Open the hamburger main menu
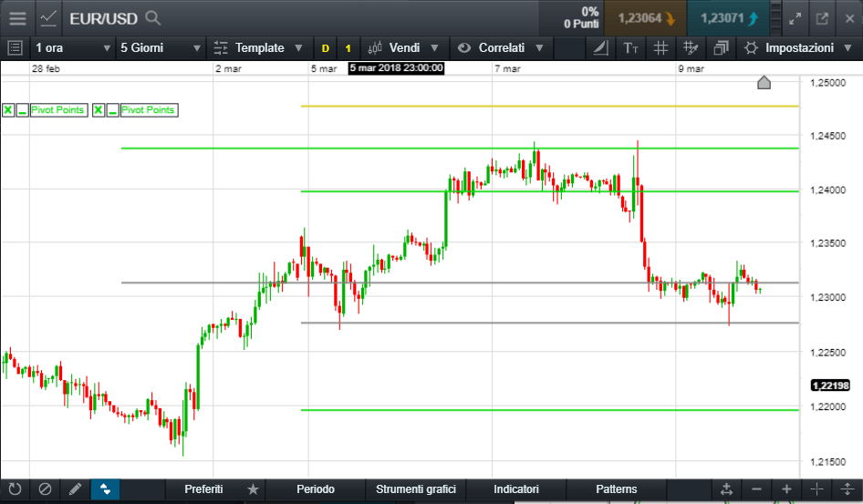The image size is (863, 504). pyautogui.click(x=17, y=18)
